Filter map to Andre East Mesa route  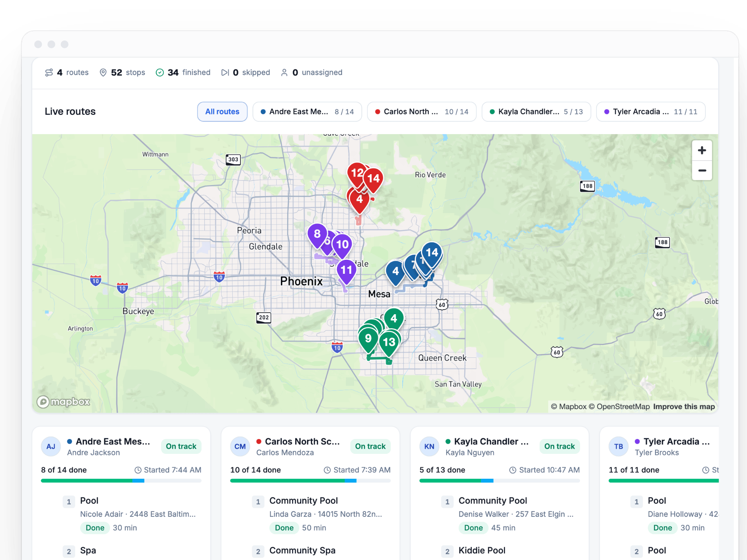[307, 112]
